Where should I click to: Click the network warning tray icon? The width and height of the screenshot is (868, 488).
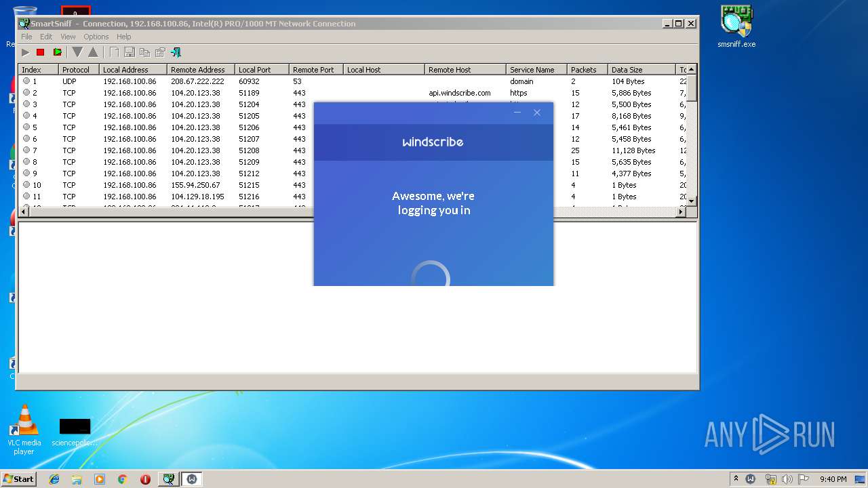pos(770,479)
